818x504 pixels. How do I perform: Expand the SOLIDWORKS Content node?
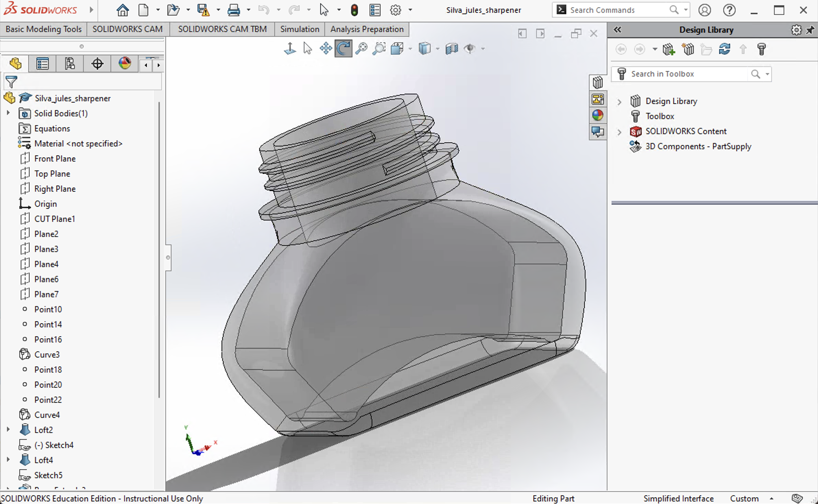(x=619, y=132)
